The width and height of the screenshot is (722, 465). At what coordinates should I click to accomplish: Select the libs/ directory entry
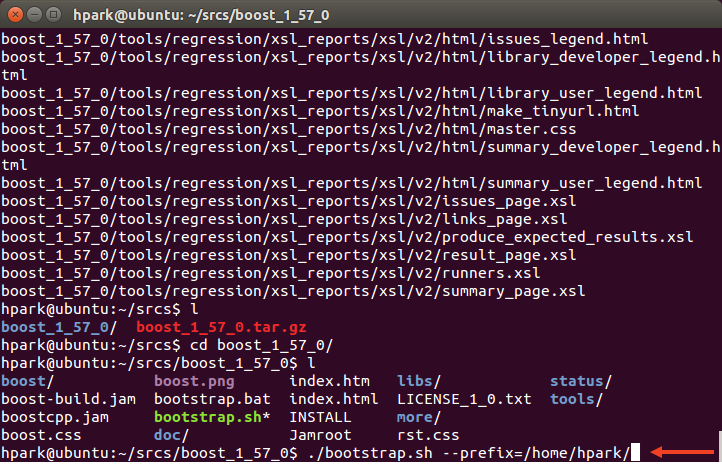[419, 381]
